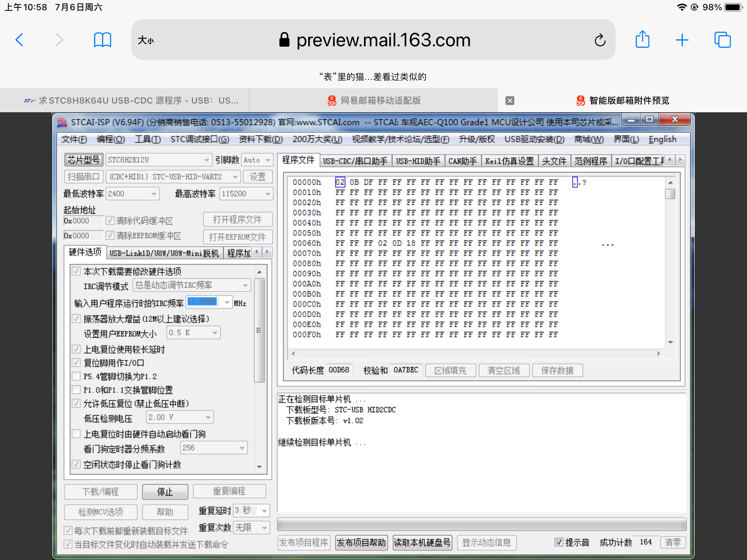Click the hardware options list scrollbar thumb
The height and width of the screenshot is (560, 747).
259,330
